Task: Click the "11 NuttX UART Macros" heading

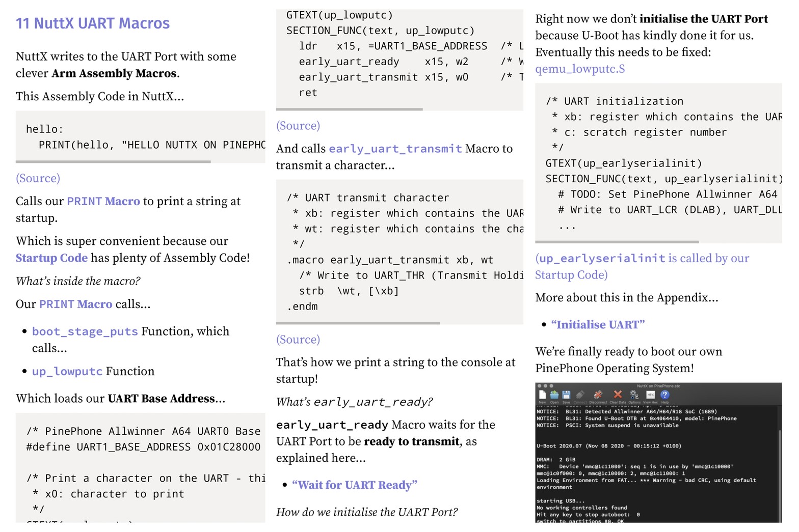Action: [x=93, y=23]
